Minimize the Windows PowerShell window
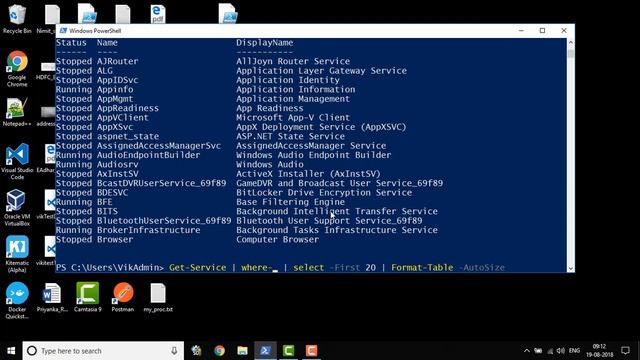 click(521, 31)
